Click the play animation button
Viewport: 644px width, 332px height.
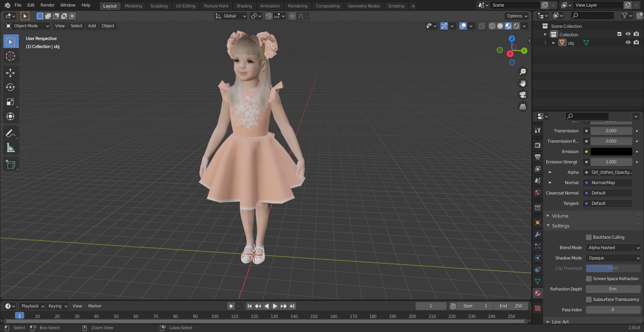[x=275, y=306]
